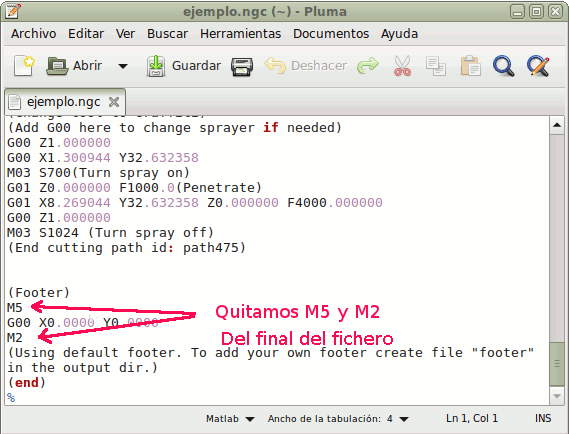Click the vertical scrollbar up arrow
This screenshot has height=434, width=569.
[x=557, y=126]
